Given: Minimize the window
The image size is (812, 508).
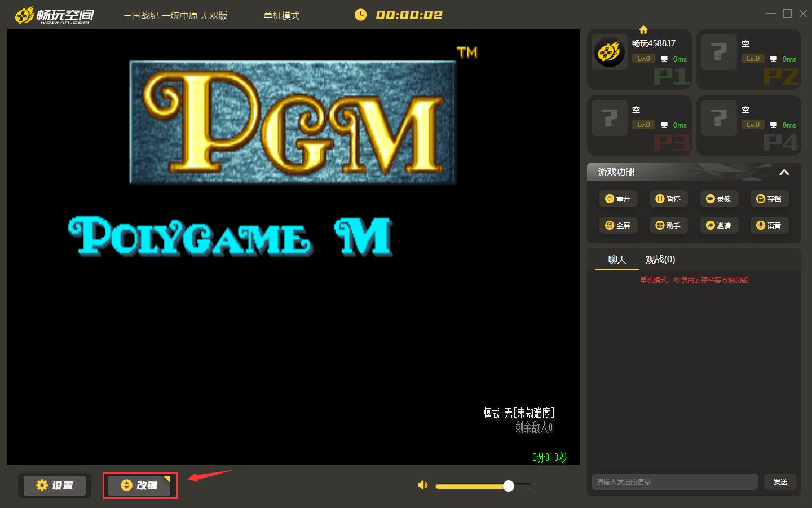Looking at the screenshot, I should click(771, 14).
